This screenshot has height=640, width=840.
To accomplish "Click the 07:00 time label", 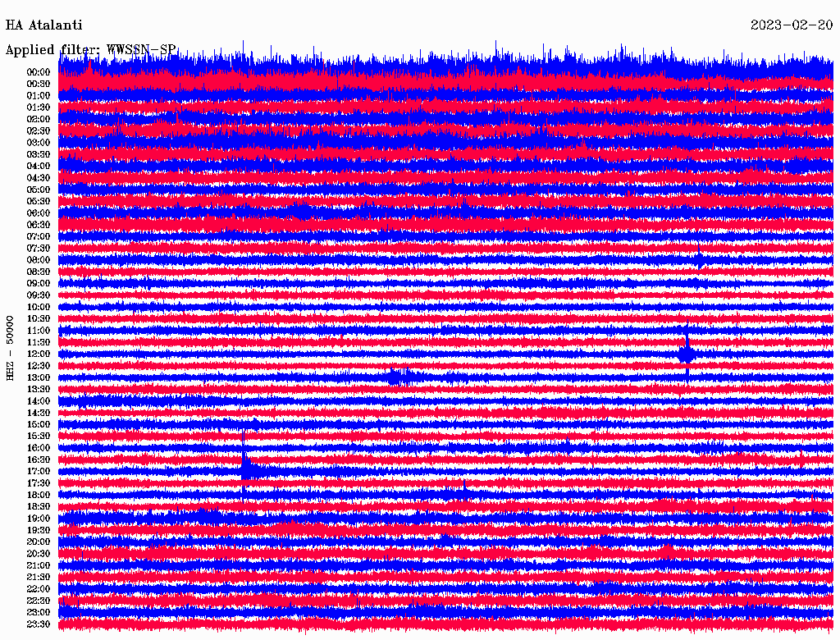I will point(39,236).
